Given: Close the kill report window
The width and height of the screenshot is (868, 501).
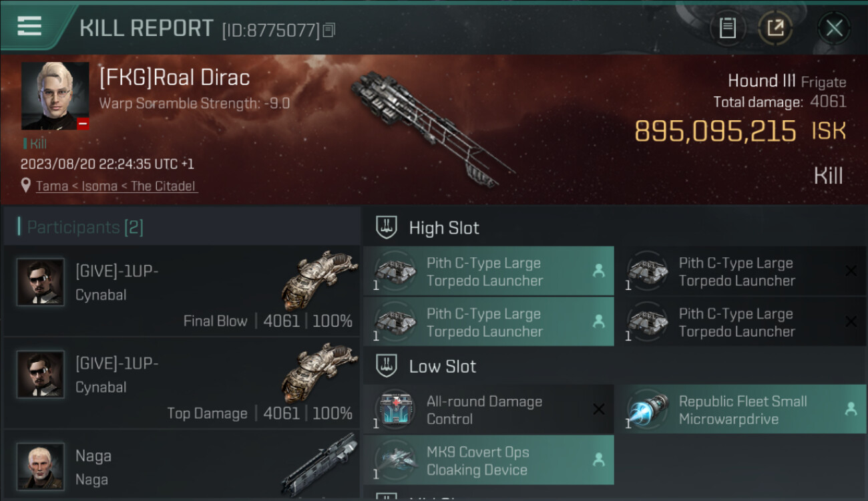Looking at the screenshot, I should tap(834, 28).
